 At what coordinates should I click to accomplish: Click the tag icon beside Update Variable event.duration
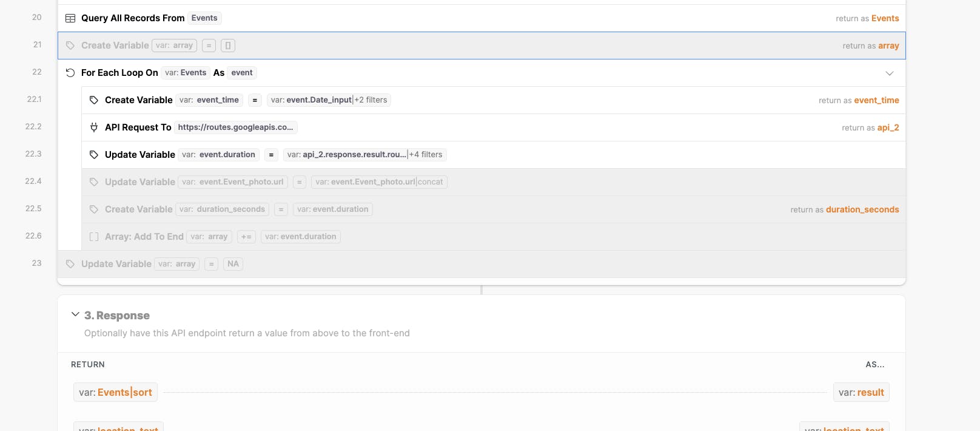point(94,155)
